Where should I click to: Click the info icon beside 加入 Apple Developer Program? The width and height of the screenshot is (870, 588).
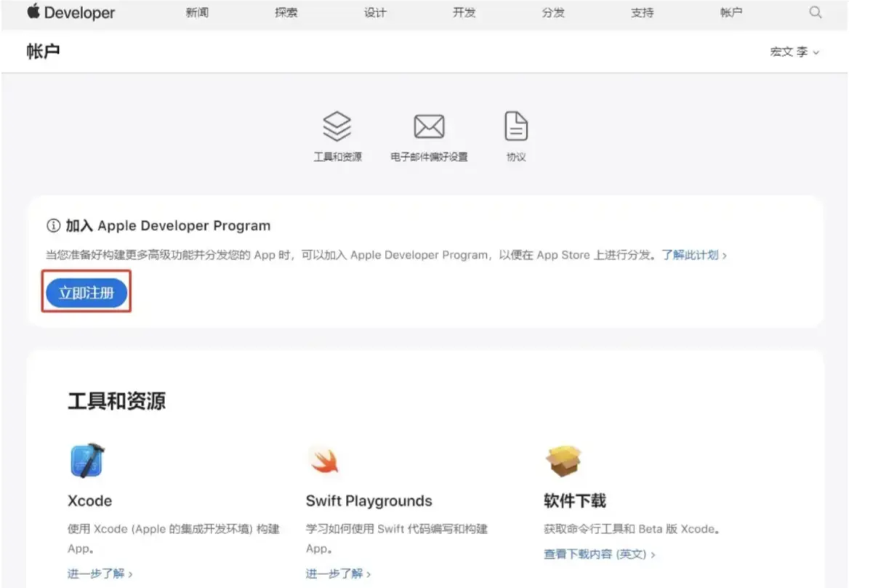53,226
